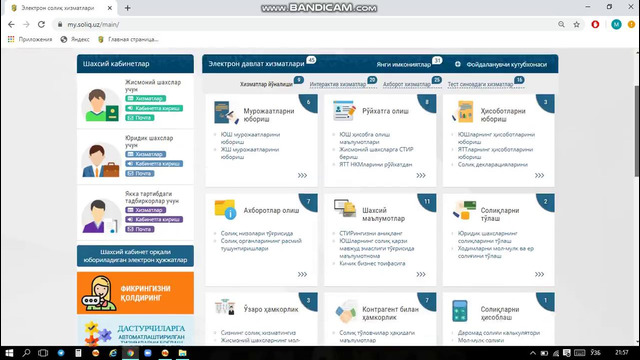Image resolution: width=640 pixels, height=360 pixels.
Task: Expand Мурожаатларни юбориш card arrows
Action: point(302,176)
